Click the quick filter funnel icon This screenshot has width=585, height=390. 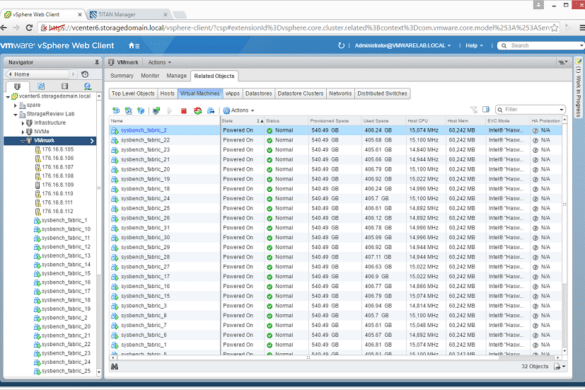474,109
